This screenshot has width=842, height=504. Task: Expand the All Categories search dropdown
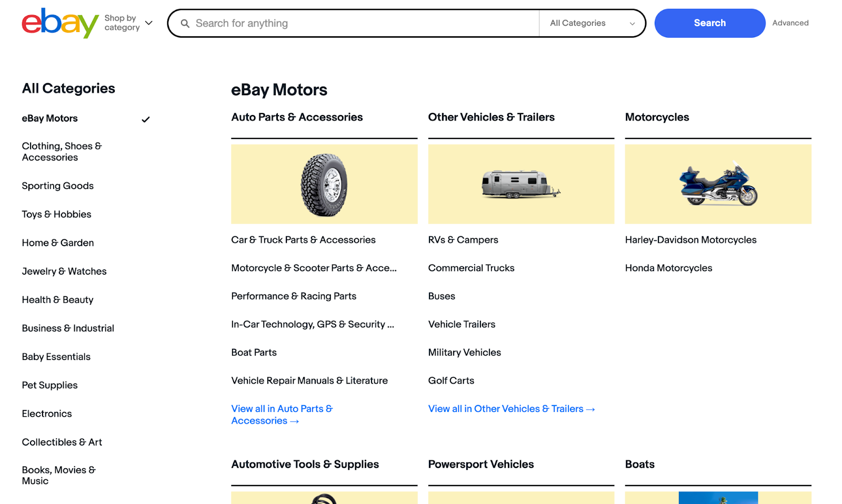click(592, 23)
